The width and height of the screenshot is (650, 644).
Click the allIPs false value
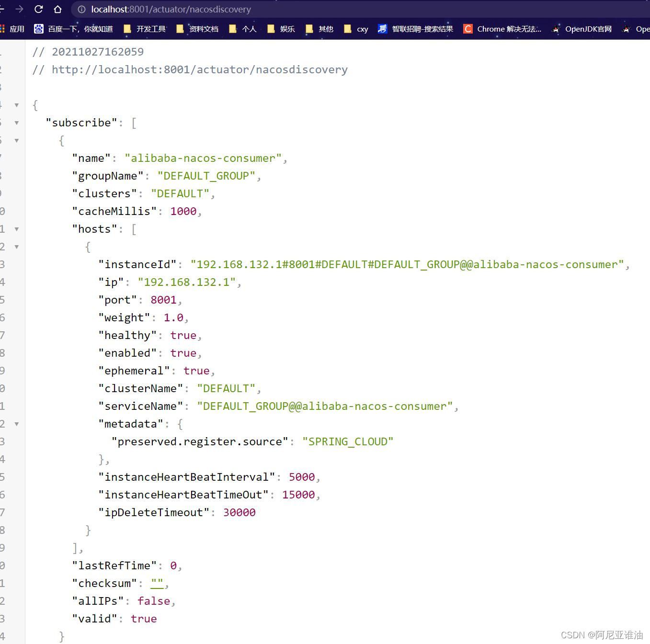(x=154, y=601)
